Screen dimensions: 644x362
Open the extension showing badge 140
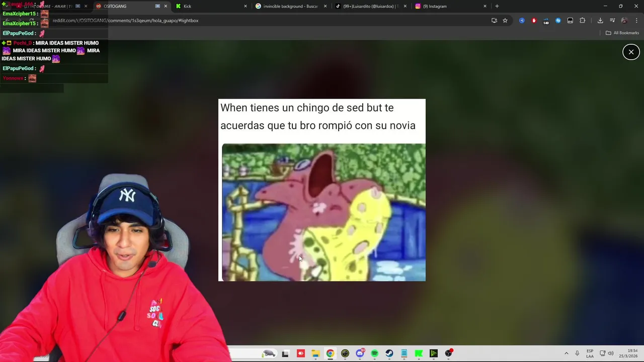point(546,21)
